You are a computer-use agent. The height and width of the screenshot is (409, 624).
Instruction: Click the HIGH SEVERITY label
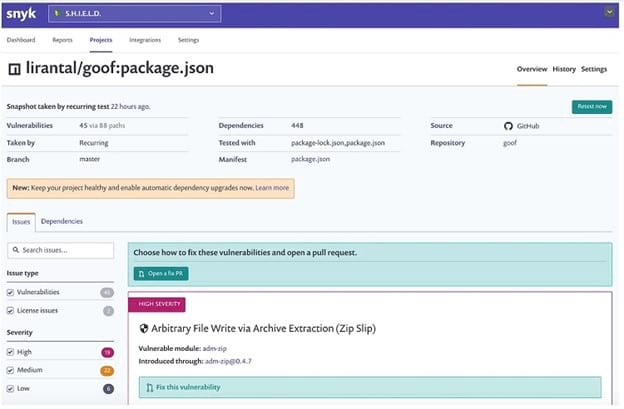(157, 304)
